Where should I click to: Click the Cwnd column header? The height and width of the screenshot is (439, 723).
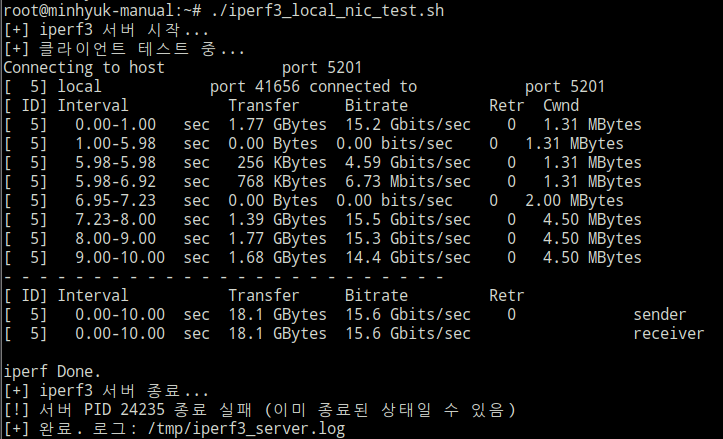[561, 106]
